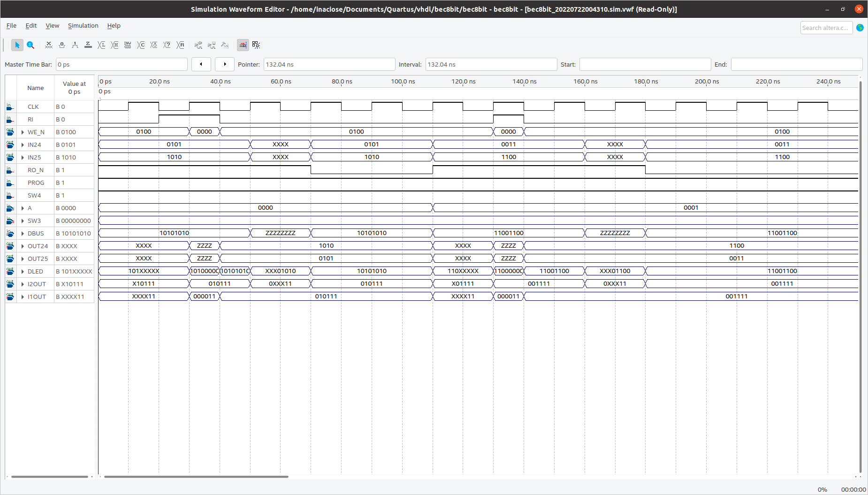This screenshot has height=495, width=868.
Task: Select the I2OUT signal name
Action: tap(37, 284)
